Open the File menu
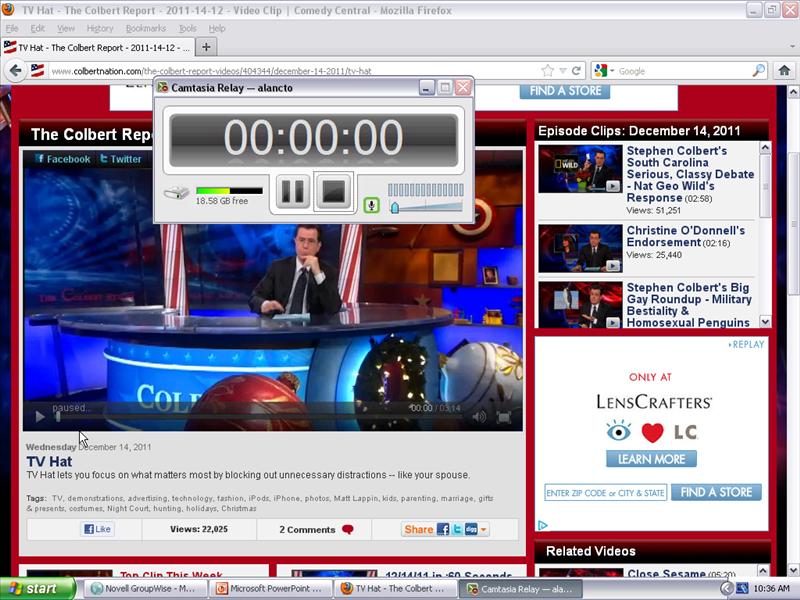Viewport: 800px width, 600px height. click(12, 28)
